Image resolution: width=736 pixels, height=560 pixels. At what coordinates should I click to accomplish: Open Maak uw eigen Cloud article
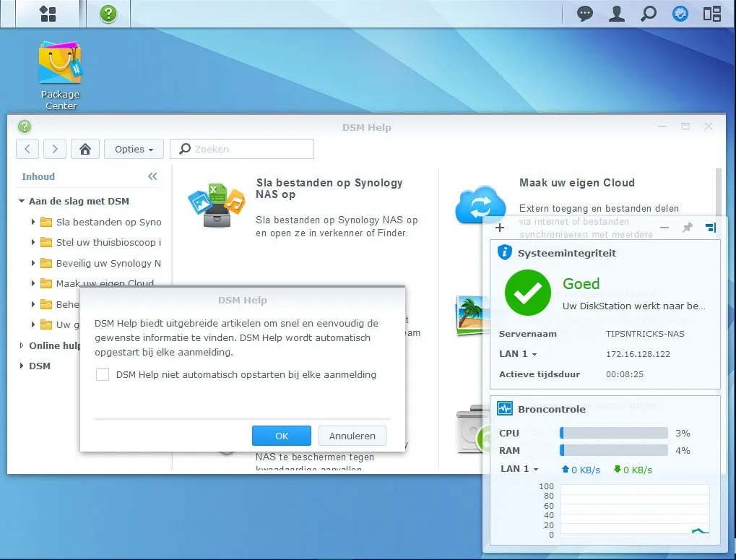[x=577, y=183]
